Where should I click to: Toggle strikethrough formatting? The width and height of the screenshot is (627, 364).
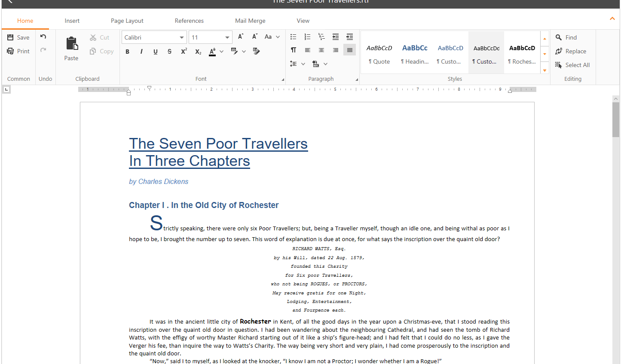click(x=170, y=52)
